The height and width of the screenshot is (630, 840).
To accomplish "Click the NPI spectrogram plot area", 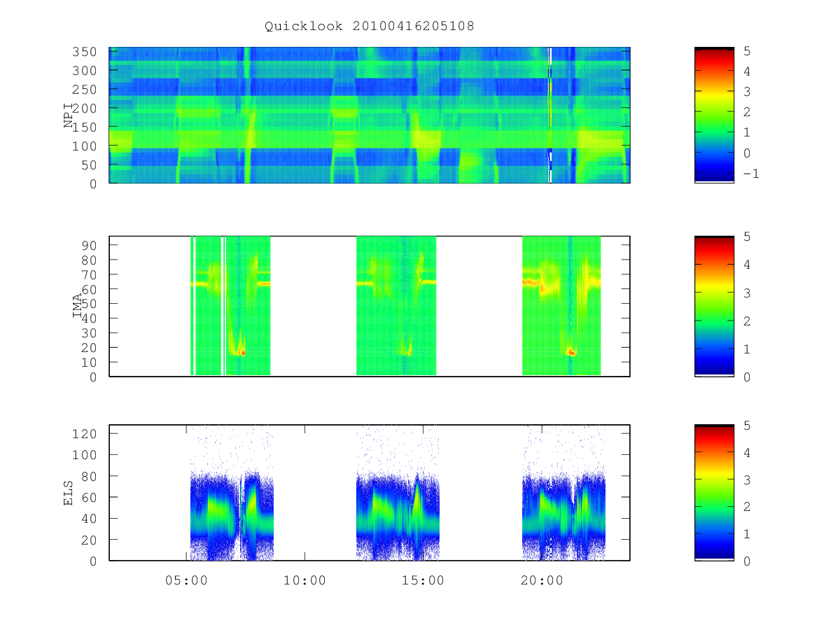I will click(x=370, y=115).
